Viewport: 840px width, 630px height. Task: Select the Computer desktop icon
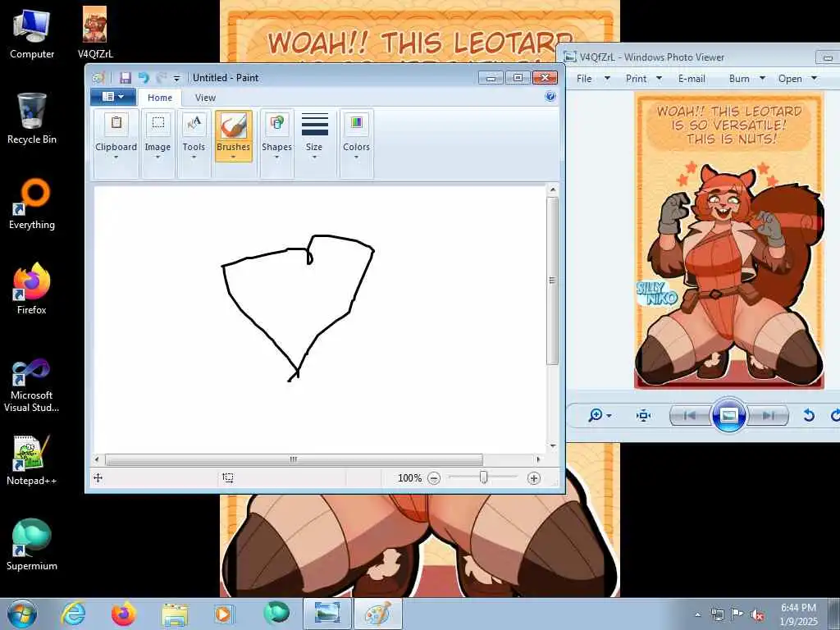tap(32, 33)
